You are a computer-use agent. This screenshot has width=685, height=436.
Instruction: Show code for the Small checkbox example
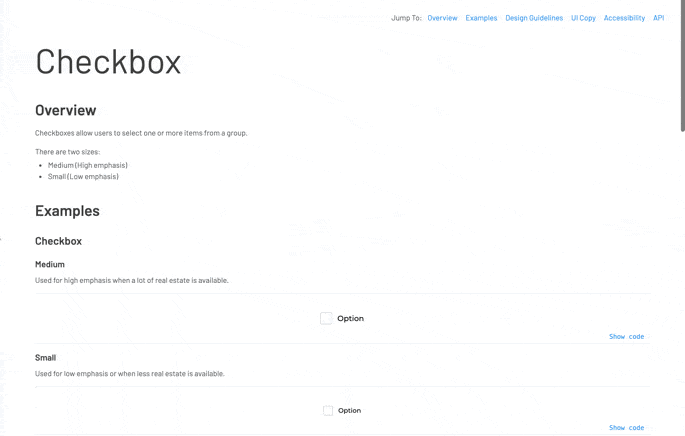(626, 428)
